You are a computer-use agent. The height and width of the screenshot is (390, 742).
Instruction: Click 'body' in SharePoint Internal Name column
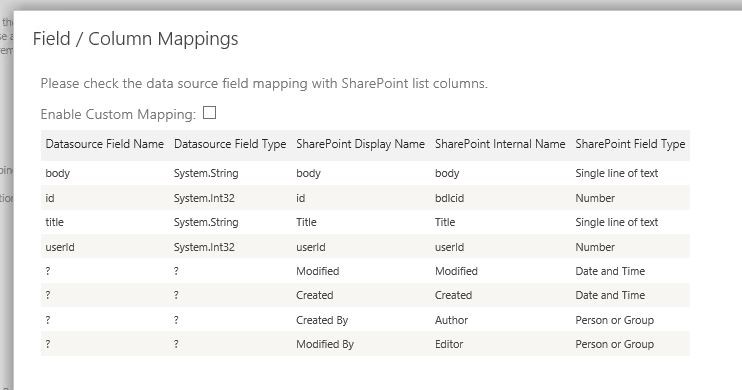(x=447, y=173)
